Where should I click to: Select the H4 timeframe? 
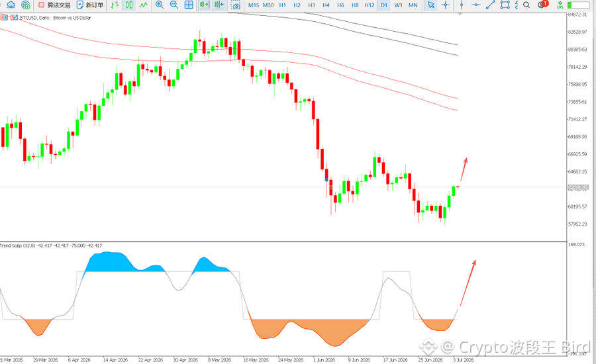click(x=326, y=5)
